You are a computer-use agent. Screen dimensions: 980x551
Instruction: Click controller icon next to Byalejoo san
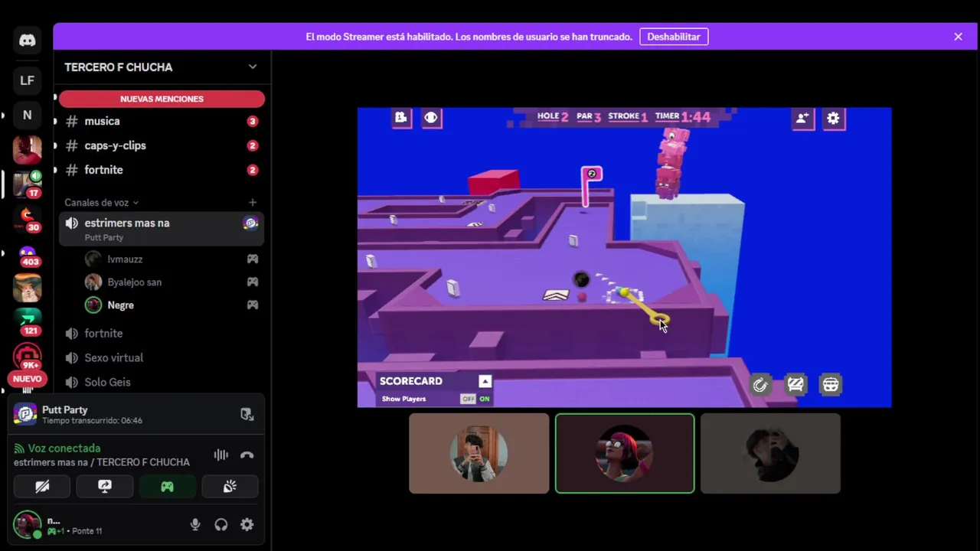click(x=252, y=282)
